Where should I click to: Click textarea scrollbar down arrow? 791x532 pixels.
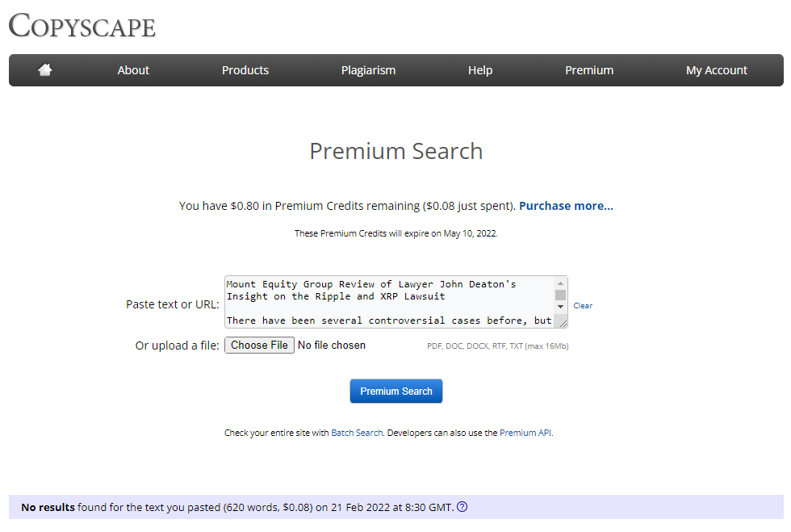coord(560,307)
